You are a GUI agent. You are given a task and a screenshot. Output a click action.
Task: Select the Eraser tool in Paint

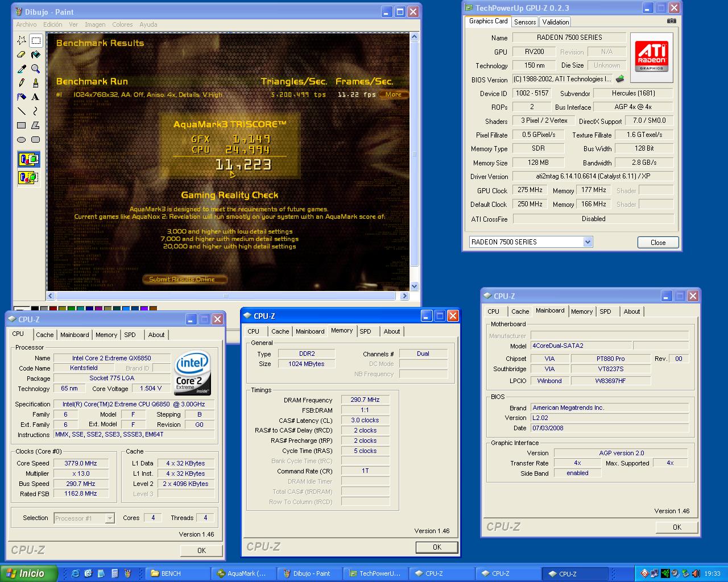tap(22, 55)
